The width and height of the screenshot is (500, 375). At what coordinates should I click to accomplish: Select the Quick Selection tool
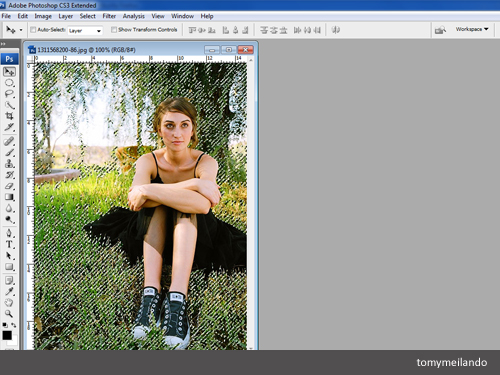pos(9,105)
